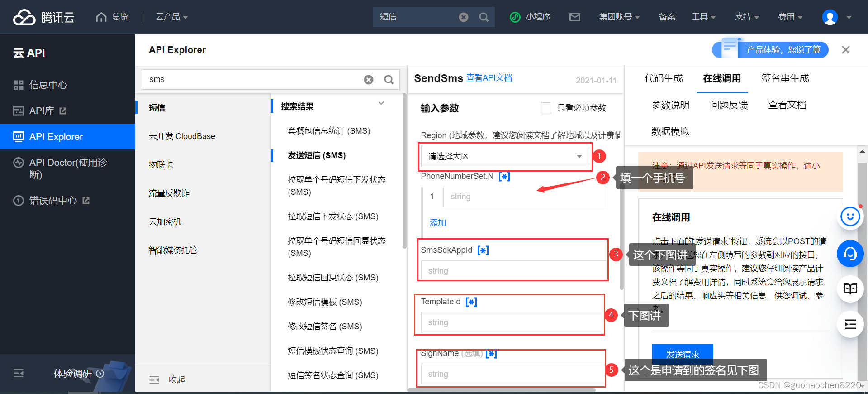The image size is (868, 394).
Task: Toggle 只看必填参数 checkbox
Action: click(546, 108)
